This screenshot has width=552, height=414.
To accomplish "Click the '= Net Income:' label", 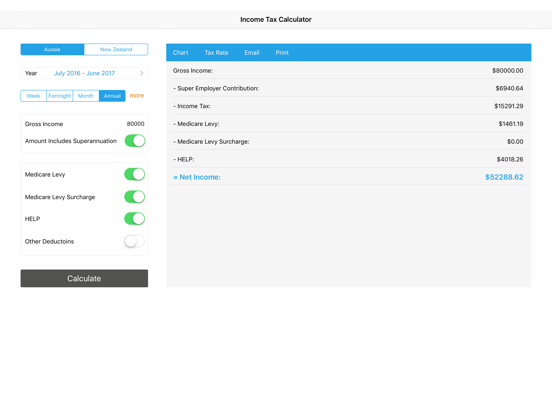I will (x=197, y=177).
